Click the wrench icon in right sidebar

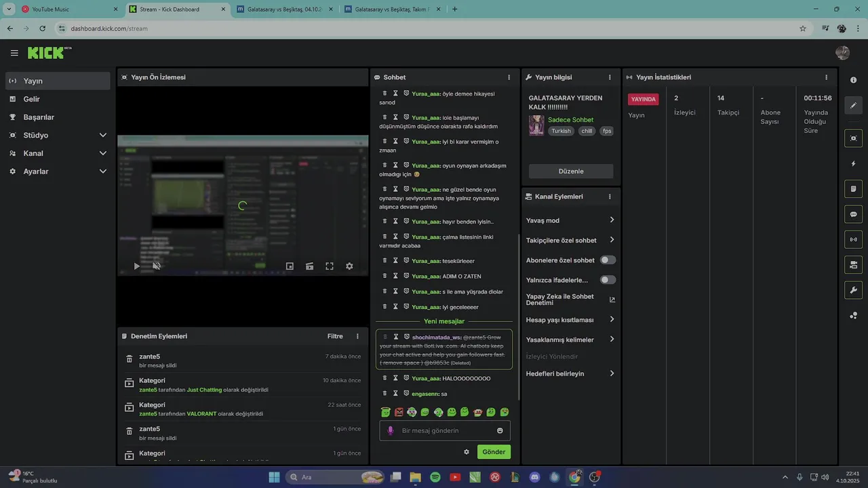[853, 290]
